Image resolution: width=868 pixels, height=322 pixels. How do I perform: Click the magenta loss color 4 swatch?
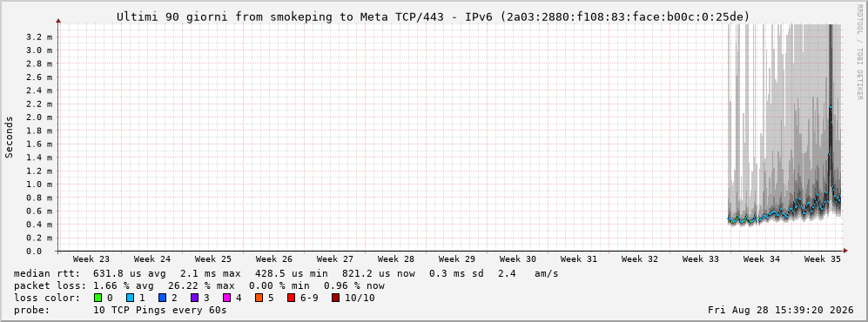click(227, 299)
